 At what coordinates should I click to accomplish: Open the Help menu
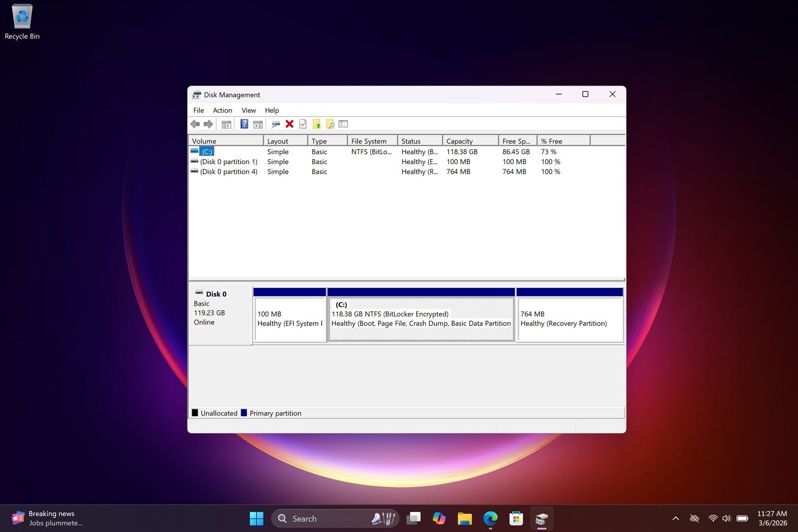click(x=272, y=110)
